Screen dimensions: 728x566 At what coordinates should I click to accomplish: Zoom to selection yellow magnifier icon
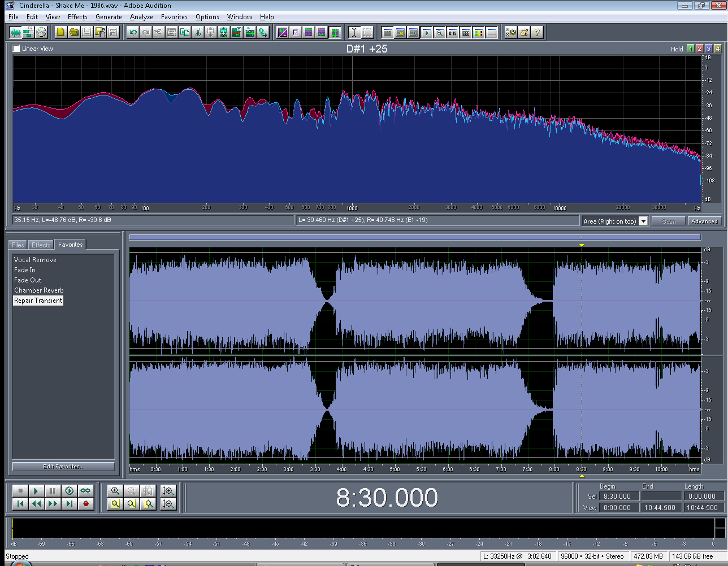coord(115,503)
